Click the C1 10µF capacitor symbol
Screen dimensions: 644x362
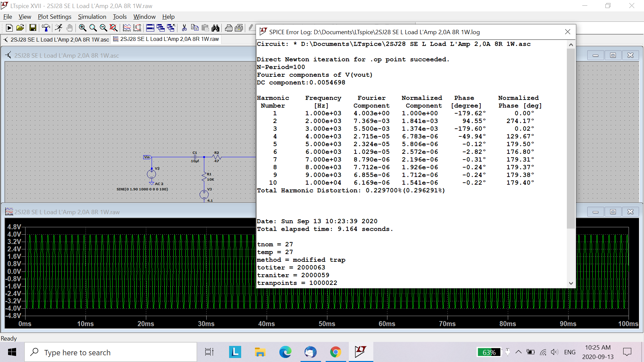click(195, 157)
